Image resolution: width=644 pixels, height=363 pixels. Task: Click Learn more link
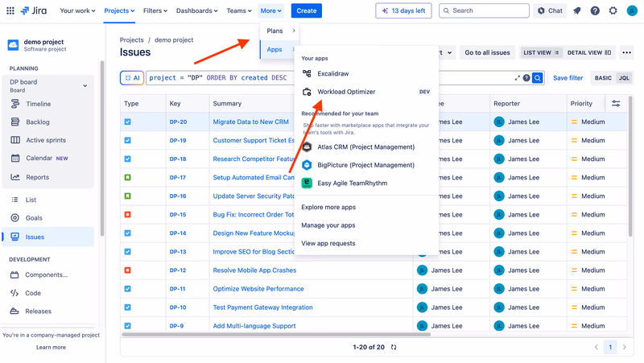pyautogui.click(x=51, y=347)
